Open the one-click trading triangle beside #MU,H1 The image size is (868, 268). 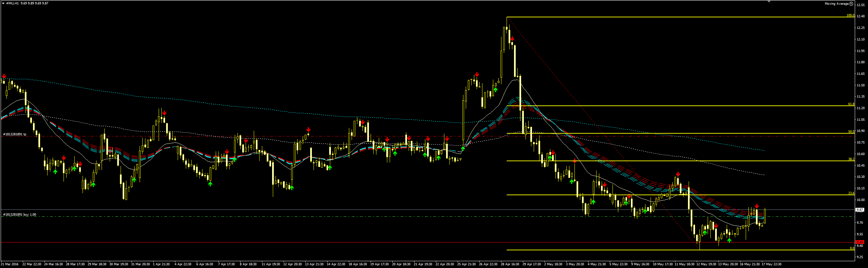pos(3,3)
